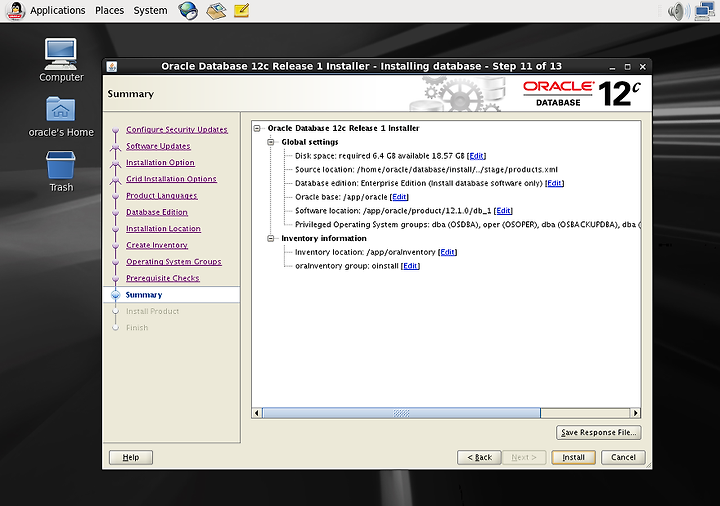Collapse the Oracle Database 12c Release 1 Installer node
This screenshot has width=720, height=506.
(257, 128)
